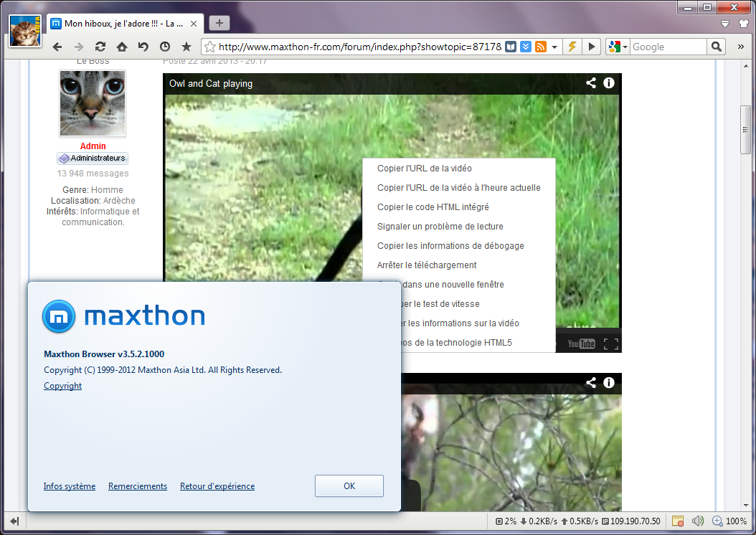Click the download speed 0.2KB/s indicator
The width and height of the screenshot is (756, 535).
[x=538, y=521]
